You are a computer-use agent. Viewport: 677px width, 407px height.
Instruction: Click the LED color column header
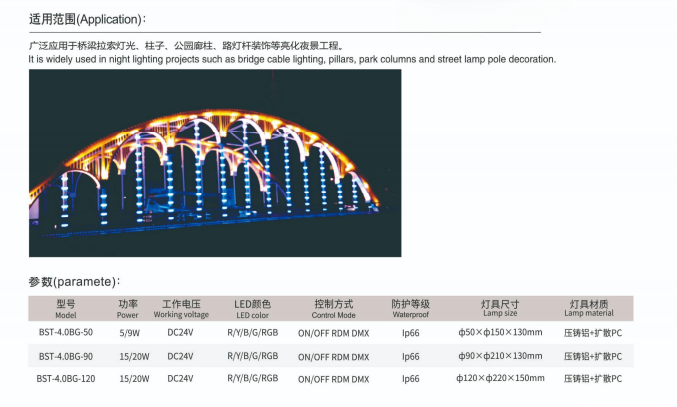pos(252,308)
